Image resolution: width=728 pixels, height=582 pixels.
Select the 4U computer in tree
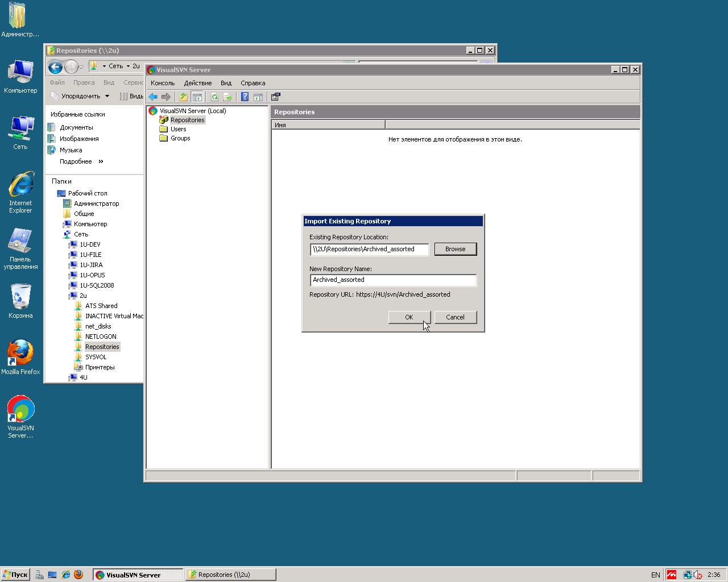pyautogui.click(x=83, y=377)
